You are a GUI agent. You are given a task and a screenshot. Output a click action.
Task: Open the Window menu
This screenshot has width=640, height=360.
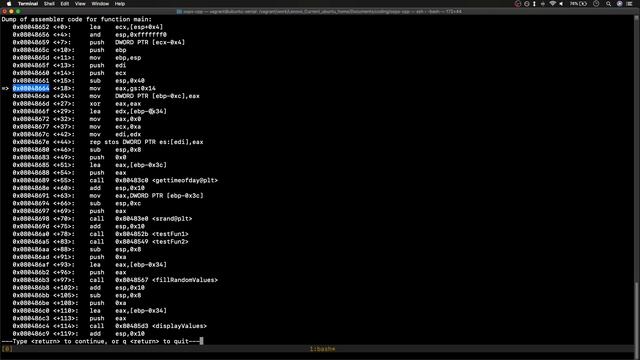(100, 4)
